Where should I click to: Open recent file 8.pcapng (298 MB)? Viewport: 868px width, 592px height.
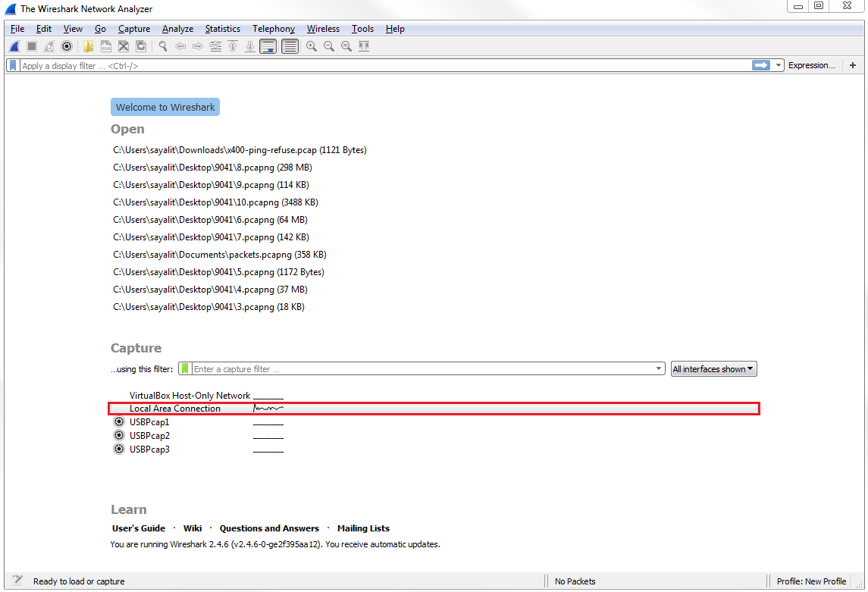point(212,168)
